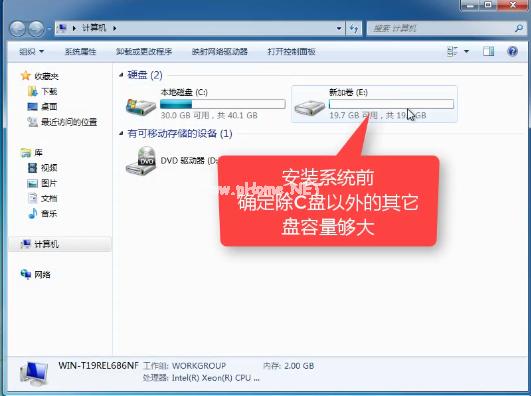Click the 计算机 icon in navigation pane
Screen dimensions: 531x396
click(26, 244)
